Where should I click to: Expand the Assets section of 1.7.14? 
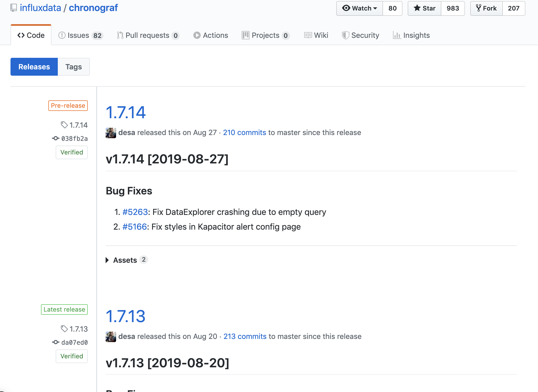click(x=125, y=260)
